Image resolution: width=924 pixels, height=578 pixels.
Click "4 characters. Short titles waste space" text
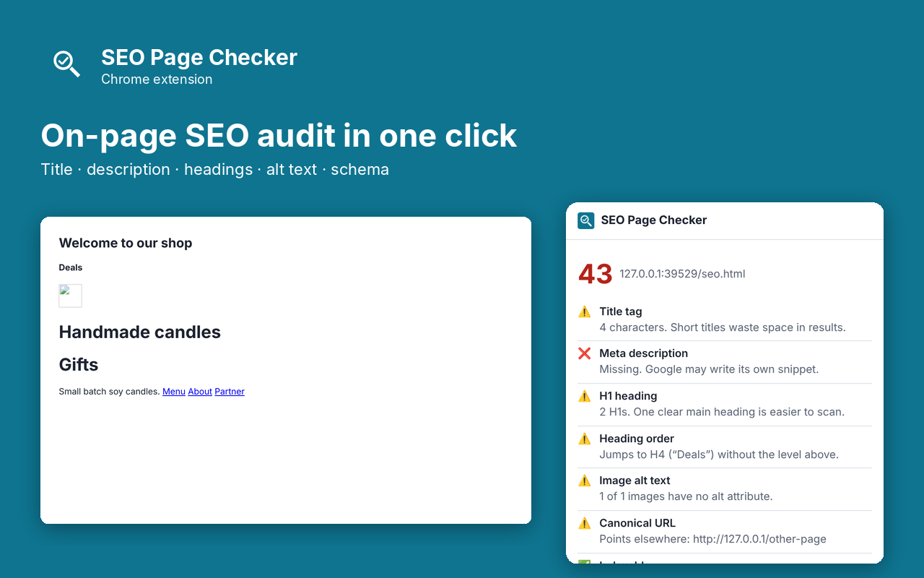point(723,327)
